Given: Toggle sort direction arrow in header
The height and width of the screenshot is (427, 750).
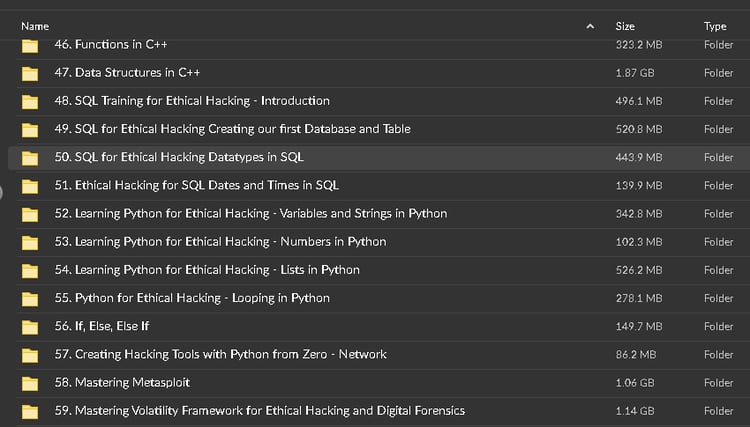Looking at the screenshot, I should 590,26.
